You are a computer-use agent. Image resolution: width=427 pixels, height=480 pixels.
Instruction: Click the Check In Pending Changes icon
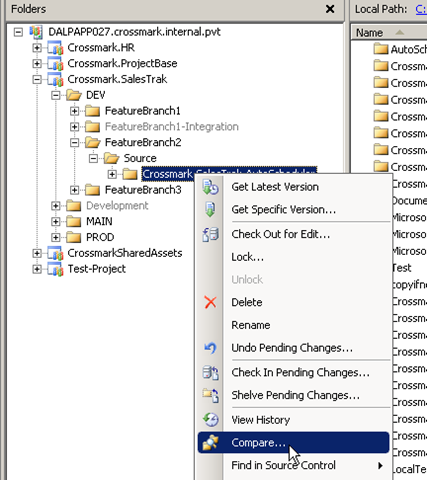pos(210,372)
